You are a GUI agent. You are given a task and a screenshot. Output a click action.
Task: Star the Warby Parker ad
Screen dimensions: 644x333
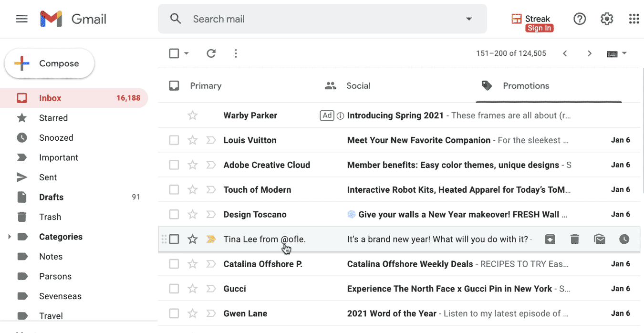pyautogui.click(x=193, y=115)
